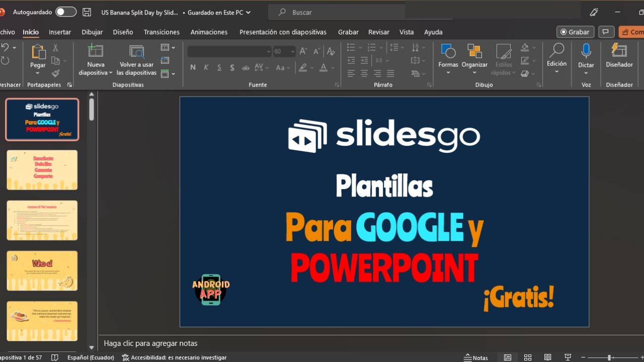Open the Dibujar ribbon tab
The width and height of the screenshot is (644, 362).
coord(92,32)
